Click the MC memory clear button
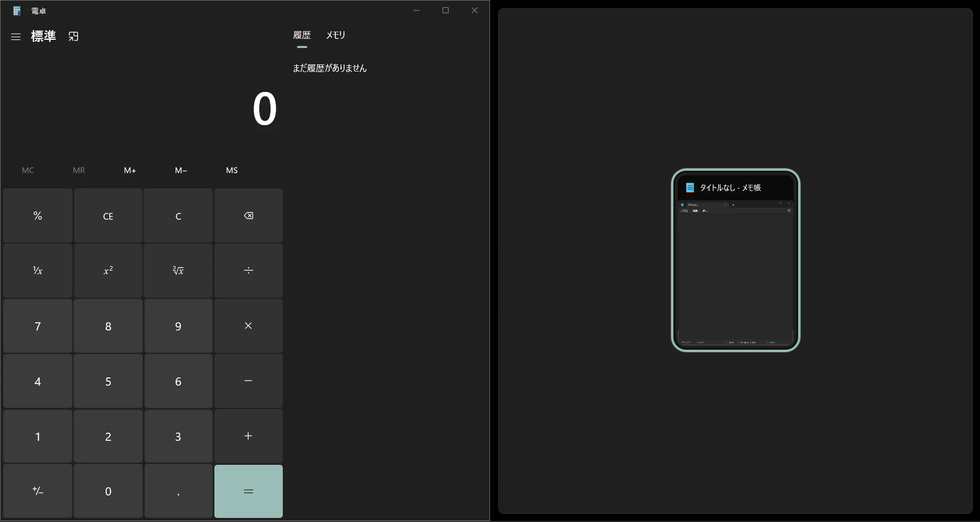 click(x=28, y=171)
